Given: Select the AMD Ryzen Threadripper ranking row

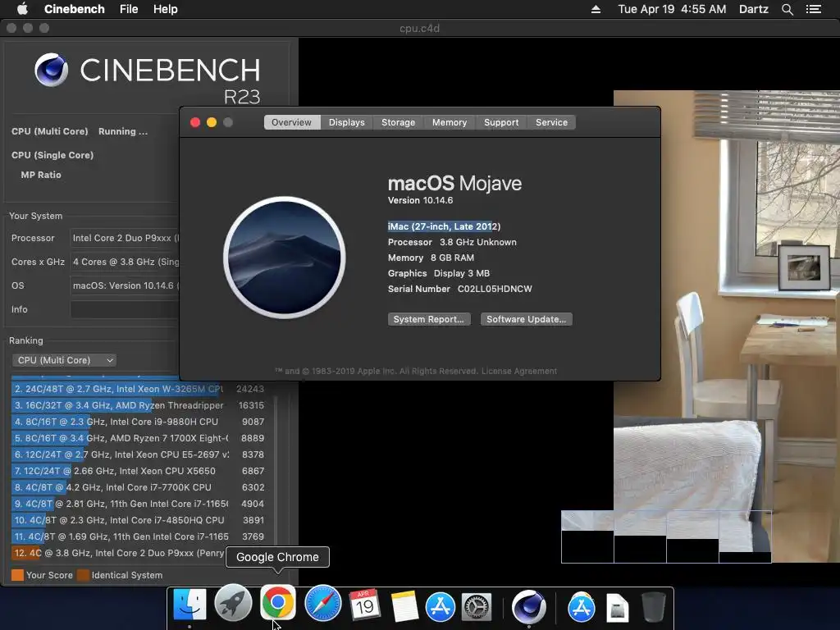Looking at the screenshot, I should coord(138,405).
